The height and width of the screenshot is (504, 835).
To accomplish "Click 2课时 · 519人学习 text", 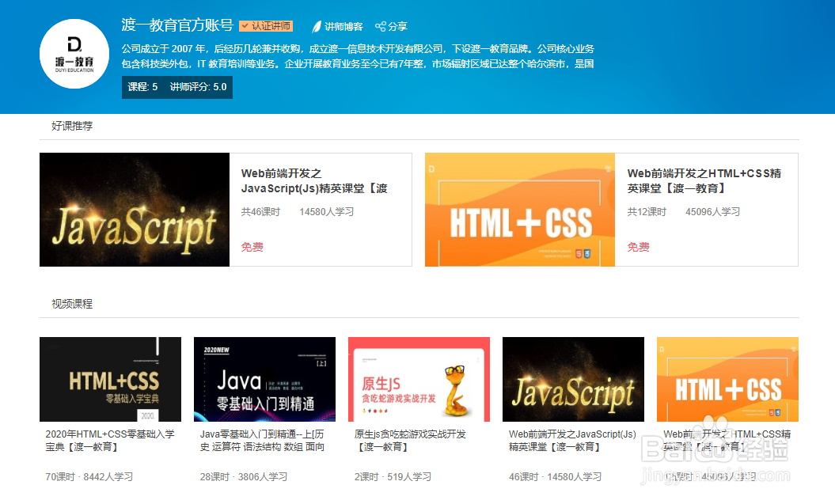I will click(393, 477).
